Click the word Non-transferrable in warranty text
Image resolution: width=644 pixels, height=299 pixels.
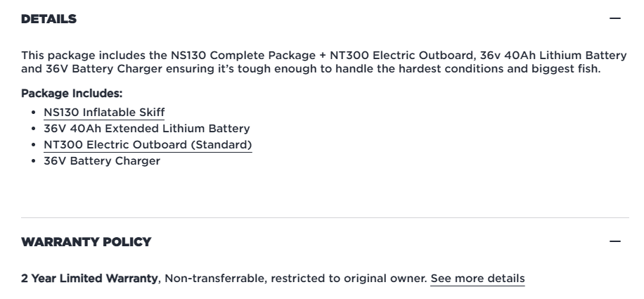tap(207, 278)
